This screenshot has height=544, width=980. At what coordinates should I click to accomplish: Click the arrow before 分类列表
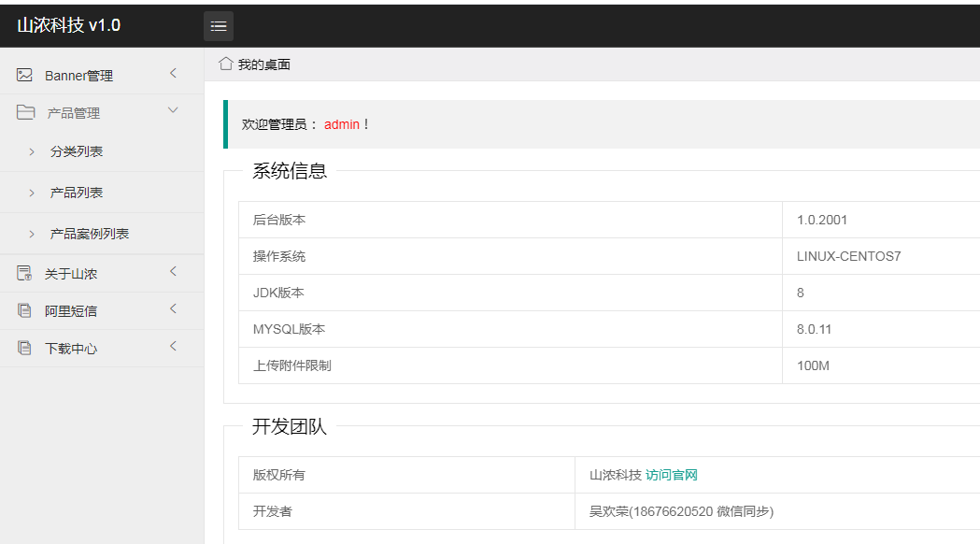(x=32, y=152)
